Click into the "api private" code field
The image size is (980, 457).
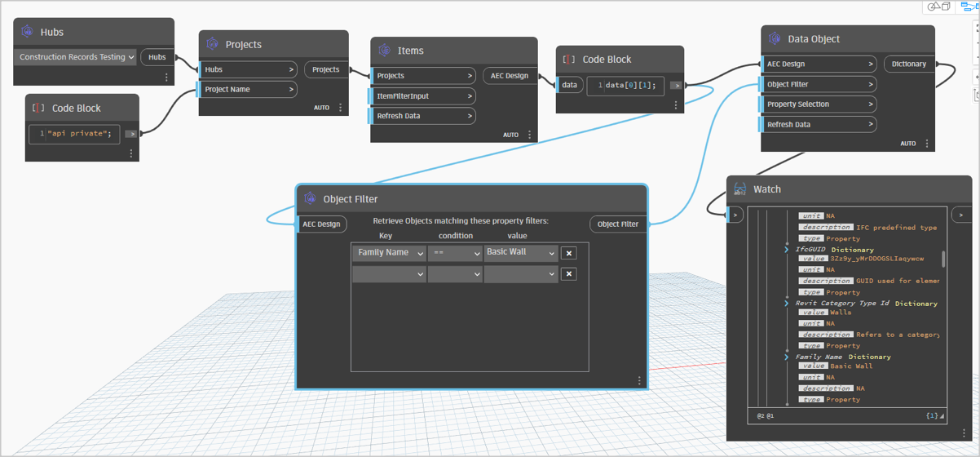75,133
